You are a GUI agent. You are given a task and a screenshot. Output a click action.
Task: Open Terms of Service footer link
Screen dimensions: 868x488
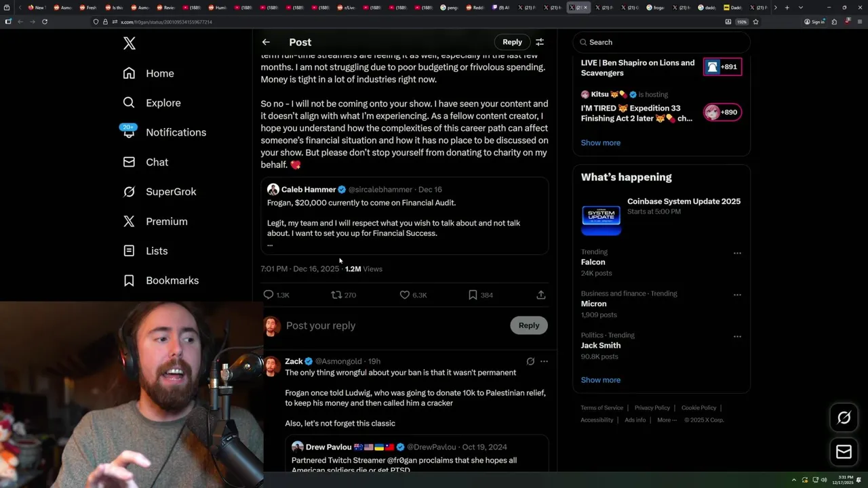point(601,408)
